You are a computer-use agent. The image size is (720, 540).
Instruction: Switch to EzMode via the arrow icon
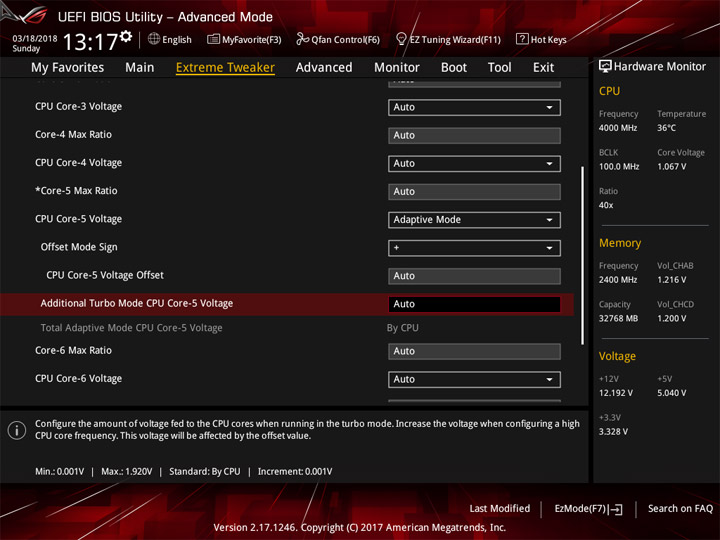point(617,509)
